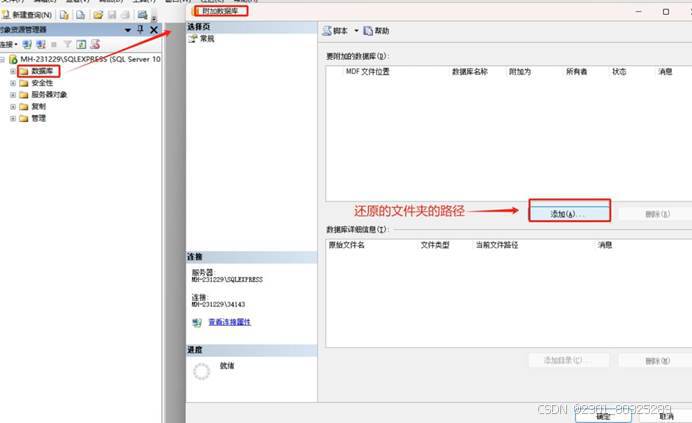
Task: Click the icon beside 查看连接属性
Action: [197, 322]
